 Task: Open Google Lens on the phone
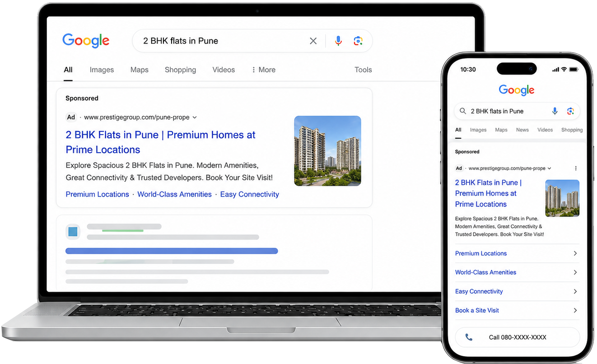point(570,111)
